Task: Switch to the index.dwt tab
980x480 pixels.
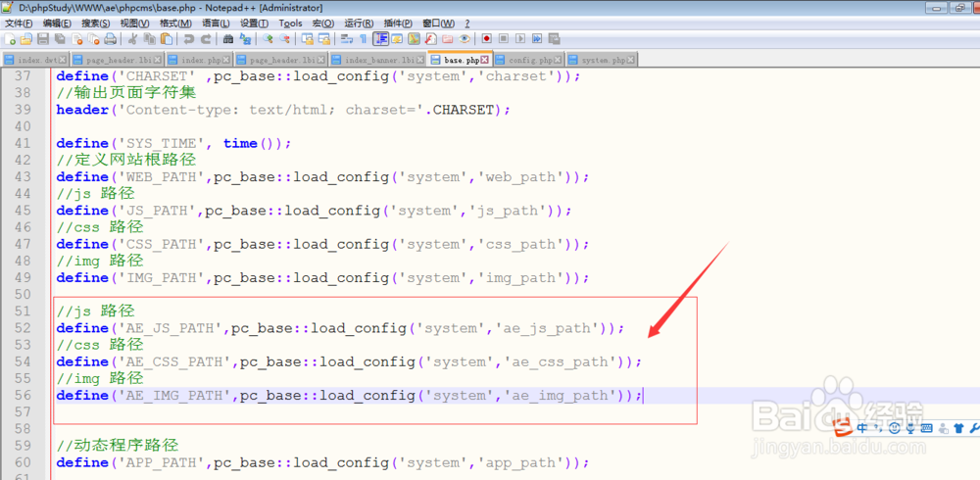Action: coord(35,60)
